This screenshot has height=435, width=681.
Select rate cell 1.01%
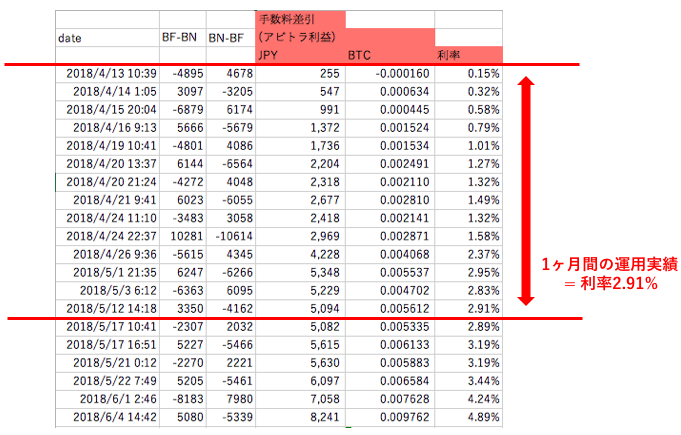[469, 146]
